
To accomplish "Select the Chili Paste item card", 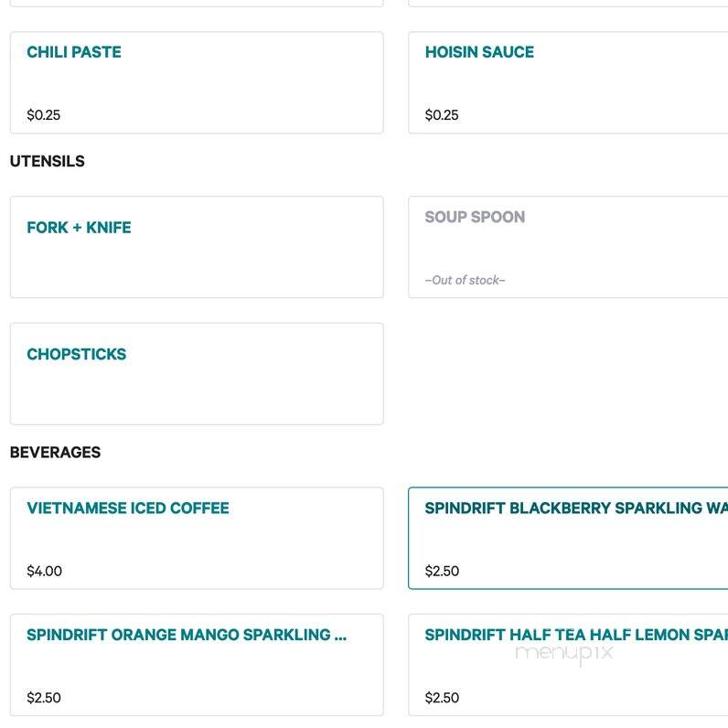I will pyautogui.click(x=197, y=82).
